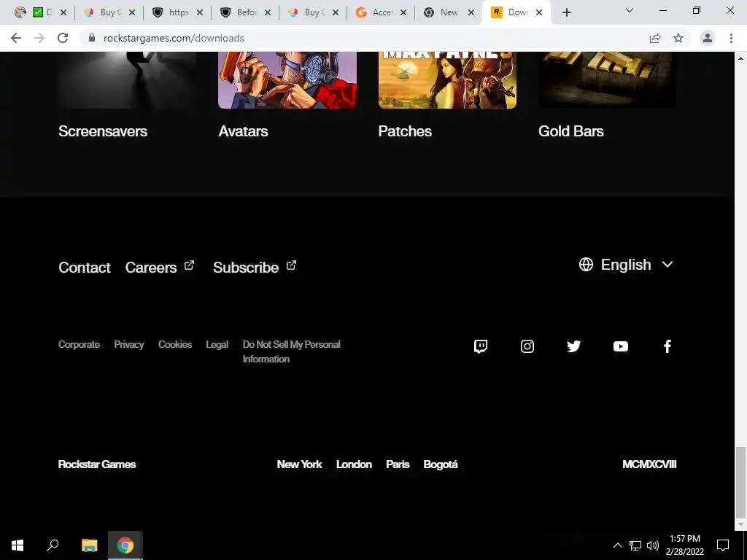The width and height of the screenshot is (747, 560).
Task: Click the Chrome taskbar icon
Action: pyautogui.click(x=125, y=545)
